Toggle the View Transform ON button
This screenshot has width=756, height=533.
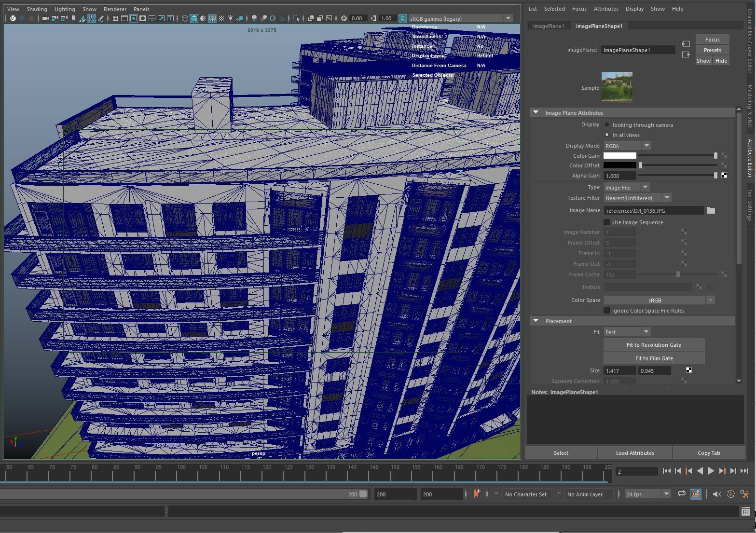(403, 18)
